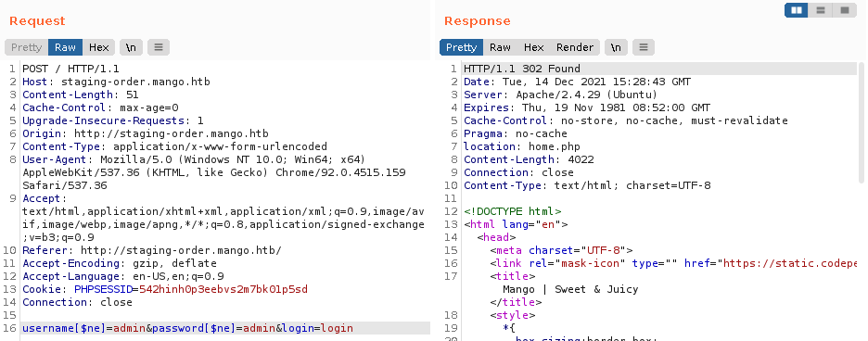
Task: Click the request Connection: close line
Action: point(77,302)
